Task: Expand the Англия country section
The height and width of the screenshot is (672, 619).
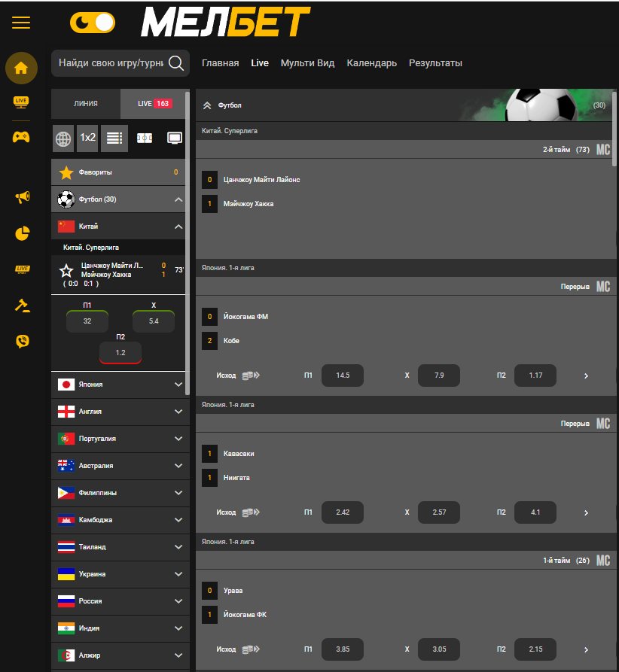Action: (120, 412)
